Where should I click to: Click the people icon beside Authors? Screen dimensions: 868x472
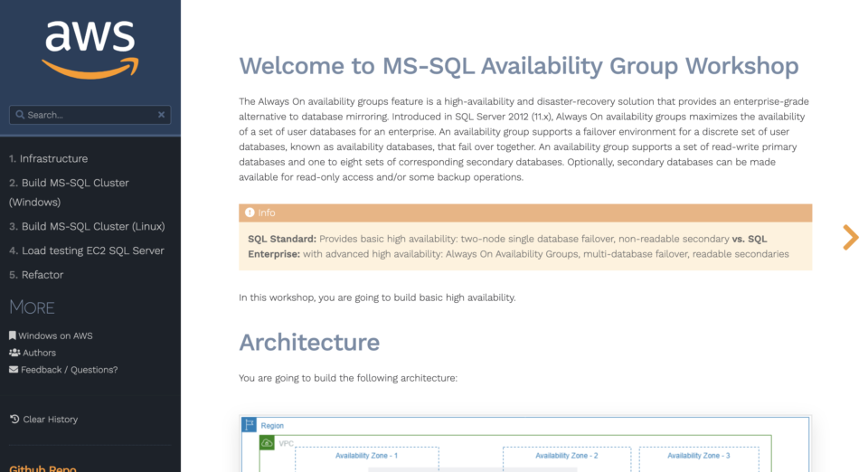click(14, 353)
